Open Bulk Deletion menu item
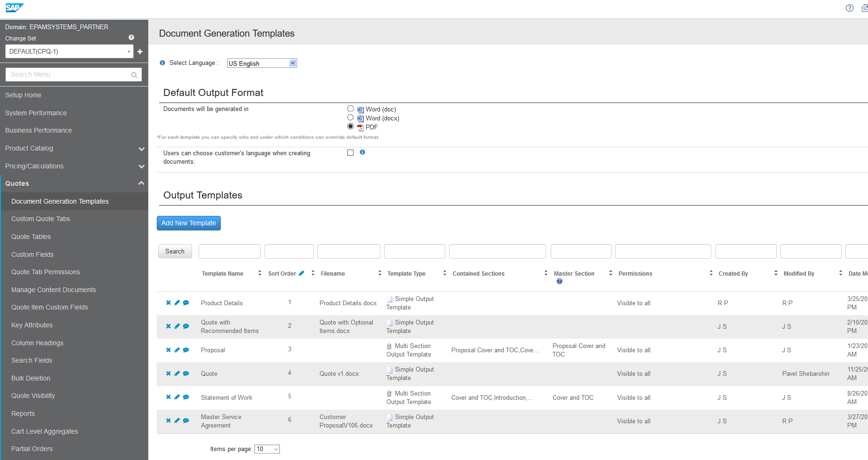The height and width of the screenshot is (460, 868). tap(31, 378)
